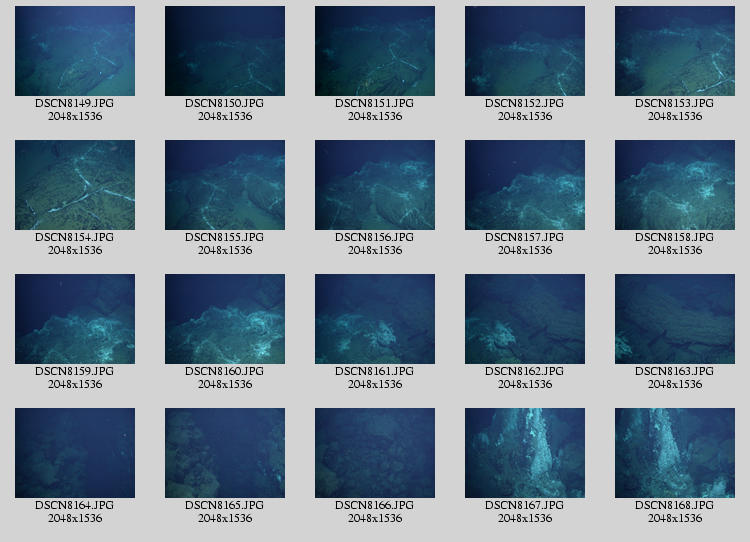Open thumbnail image DSCN8162.JPG
The width and height of the screenshot is (750, 542).
pyautogui.click(x=525, y=319)
